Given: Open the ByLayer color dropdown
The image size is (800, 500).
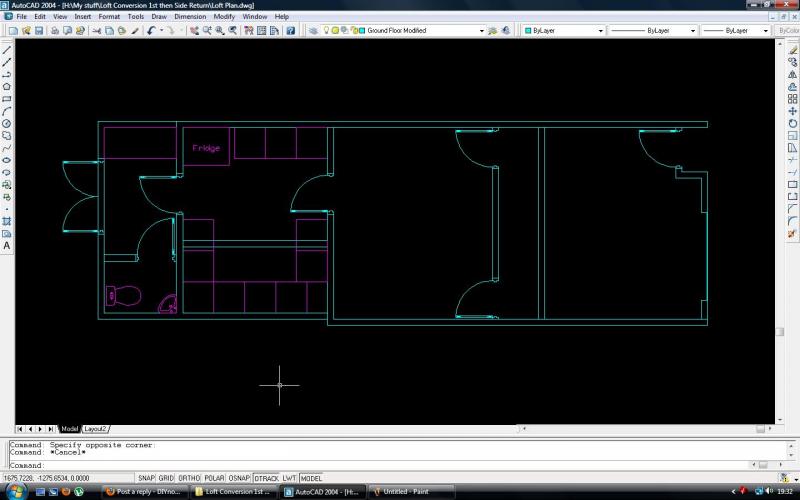Looking at the screenshot, I should click(600, 31).
